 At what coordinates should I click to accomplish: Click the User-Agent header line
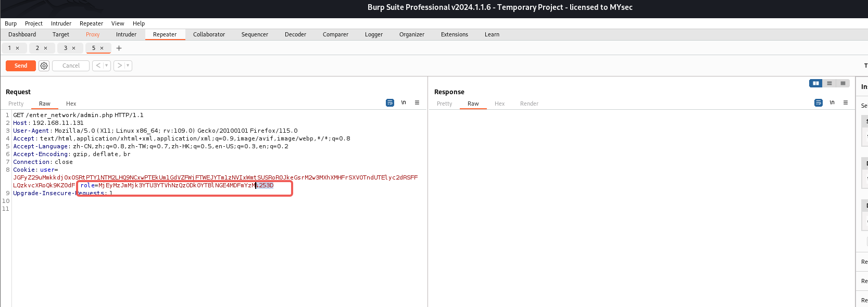coord(155,131)
